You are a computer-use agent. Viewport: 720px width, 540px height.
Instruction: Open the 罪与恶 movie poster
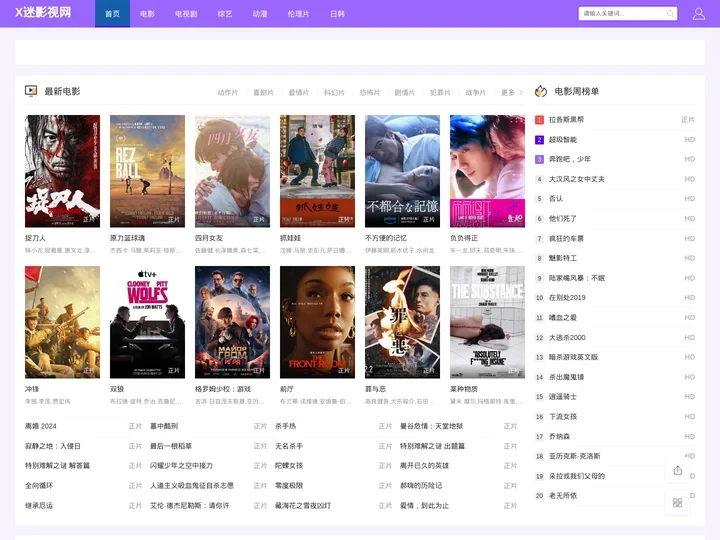pyautogui.click(x=402, y=322)
